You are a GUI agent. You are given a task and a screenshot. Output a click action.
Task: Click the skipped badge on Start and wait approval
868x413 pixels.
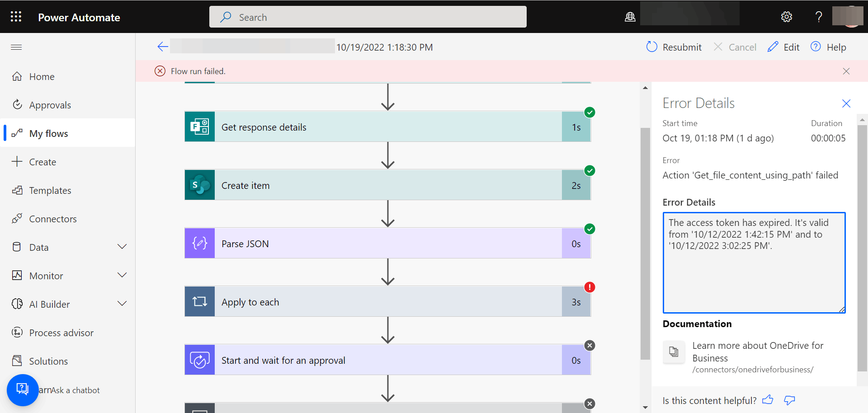pyautogui.click(x=590, y=346)
